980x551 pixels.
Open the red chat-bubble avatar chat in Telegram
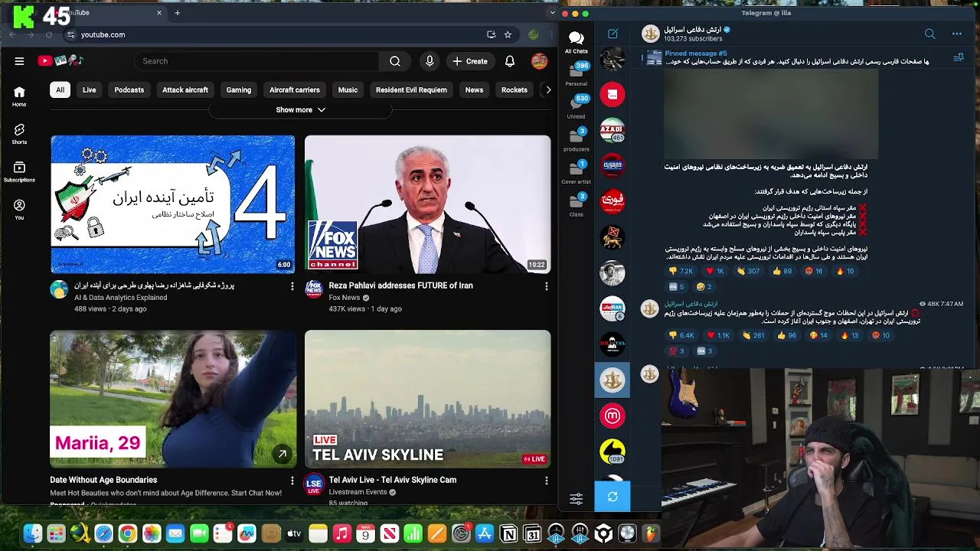tap(612, 94)
